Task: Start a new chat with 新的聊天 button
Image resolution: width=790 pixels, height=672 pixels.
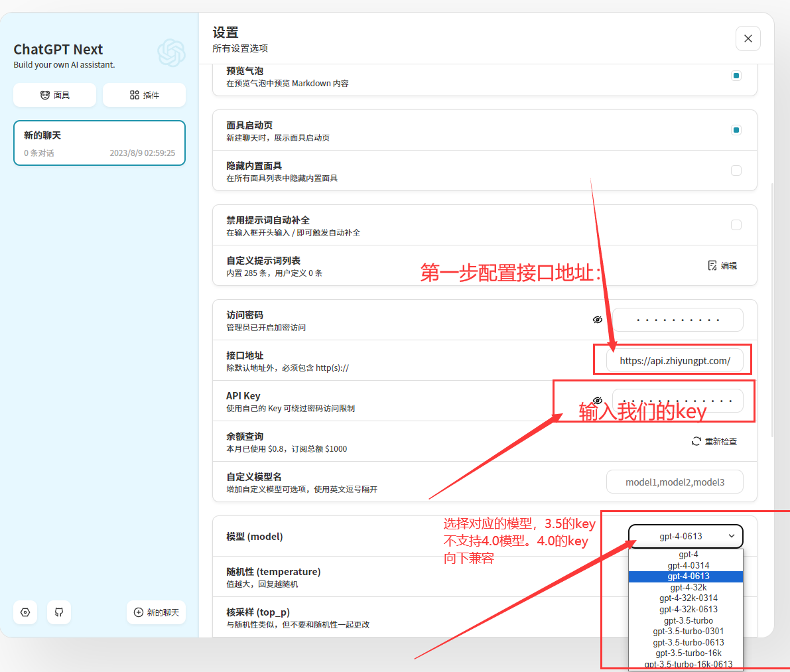Action: (x=156, y=612)
